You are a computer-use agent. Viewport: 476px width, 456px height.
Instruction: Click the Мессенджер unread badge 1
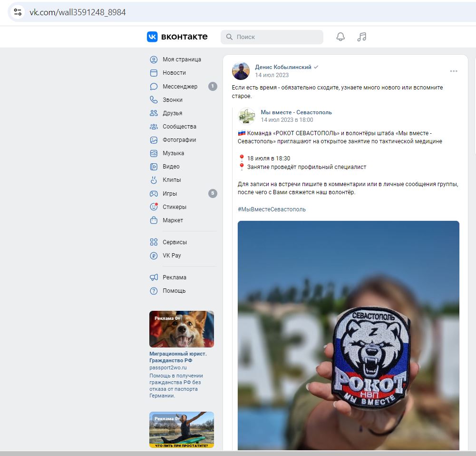(213, 87)
